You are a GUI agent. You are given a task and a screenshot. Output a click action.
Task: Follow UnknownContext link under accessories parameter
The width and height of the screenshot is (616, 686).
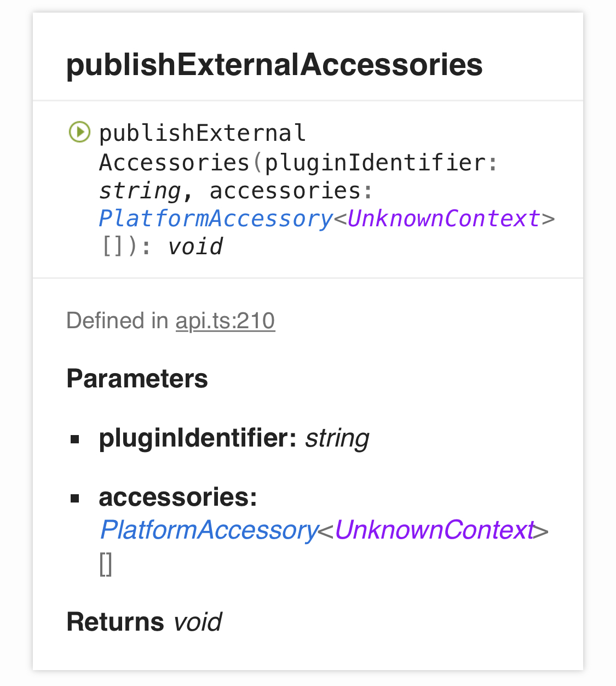tap(434, 530)
